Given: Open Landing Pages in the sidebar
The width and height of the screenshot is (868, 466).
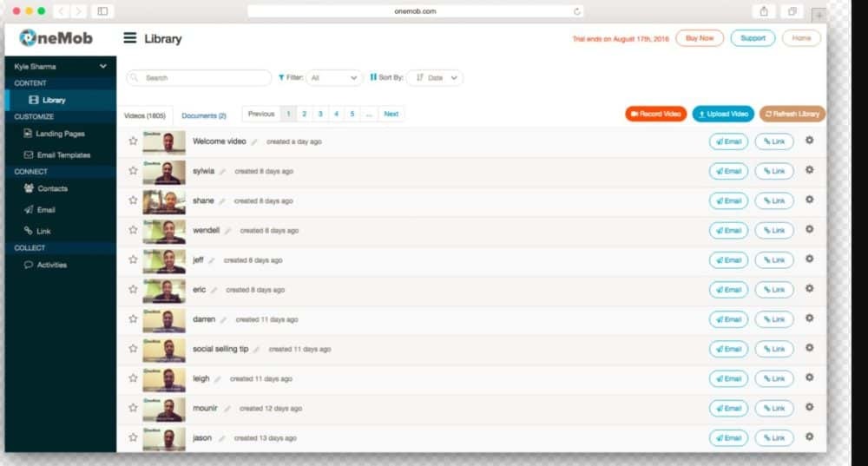Looking at the screenshot, I should [x=60, y=135].
